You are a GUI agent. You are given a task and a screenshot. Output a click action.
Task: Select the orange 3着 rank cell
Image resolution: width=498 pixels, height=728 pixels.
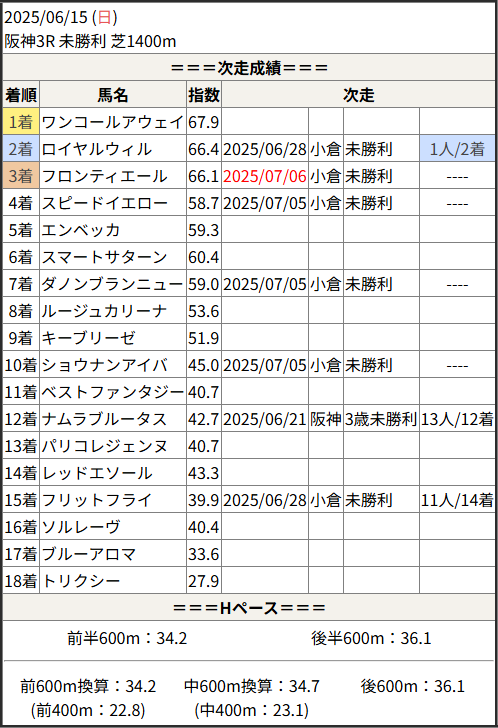click(x=21, y=176)
